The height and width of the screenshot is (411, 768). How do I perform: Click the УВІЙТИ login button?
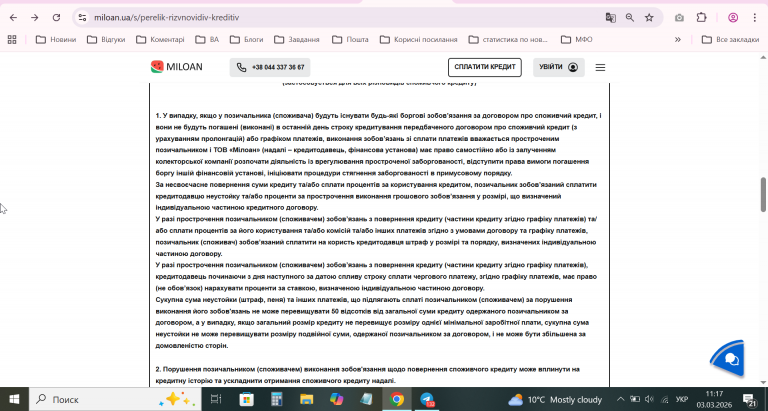pos(558,68)
